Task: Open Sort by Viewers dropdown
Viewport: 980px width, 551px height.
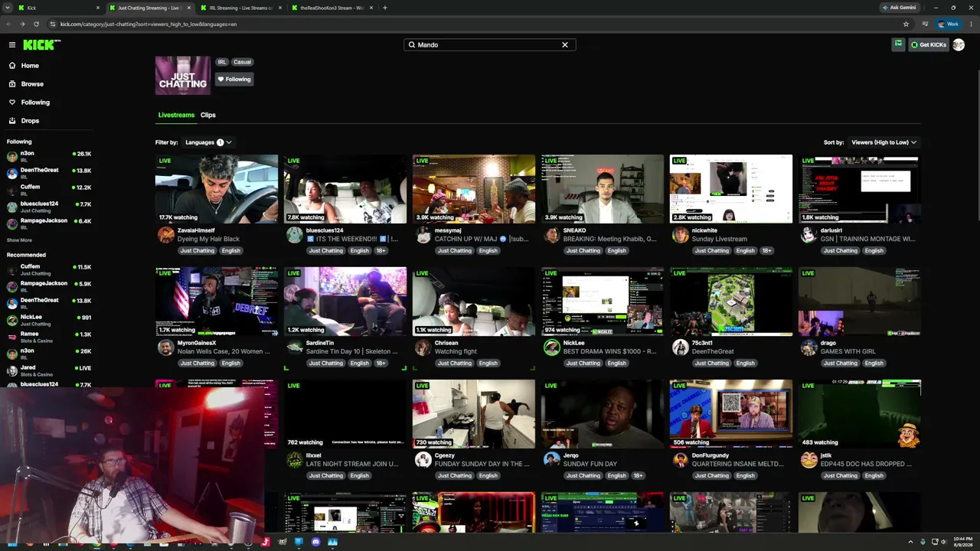Action: click(x=884, y=142)
